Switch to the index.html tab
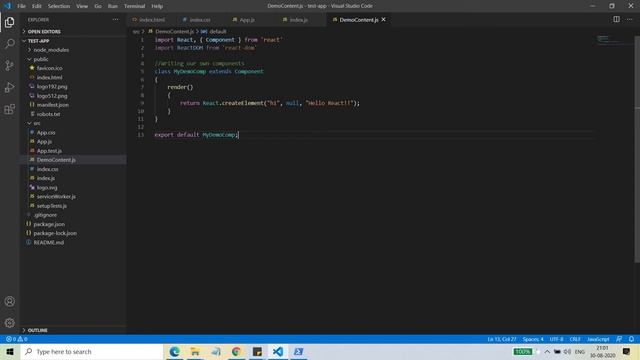The image size is (640, 360). (151, 20)
